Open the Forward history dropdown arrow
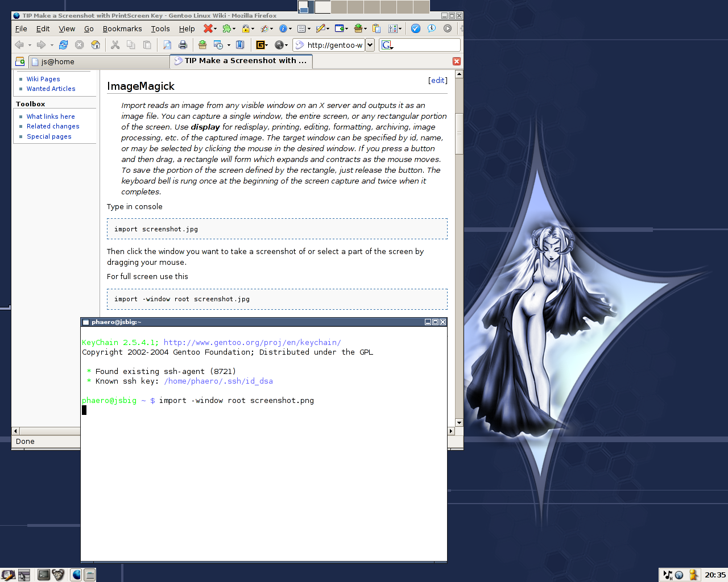The height and width of the screenshot is (582, 728). click(52, 45)
